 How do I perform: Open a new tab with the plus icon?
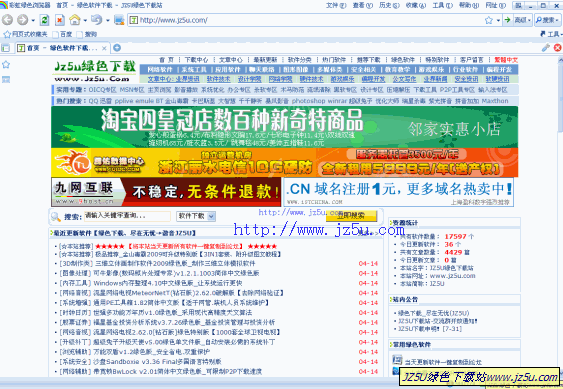tap(117, 47)
